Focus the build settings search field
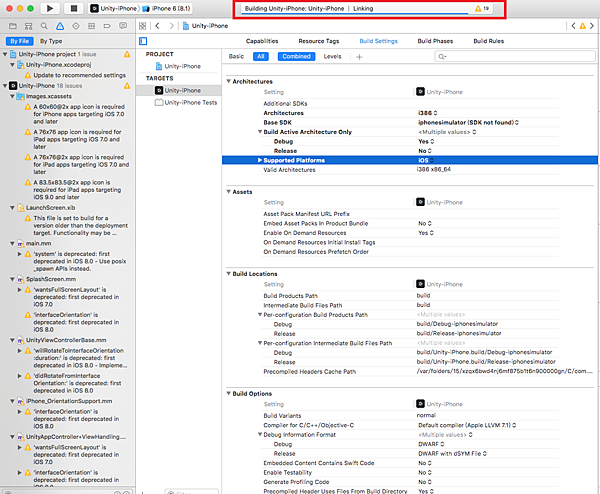 click(515, 57)
